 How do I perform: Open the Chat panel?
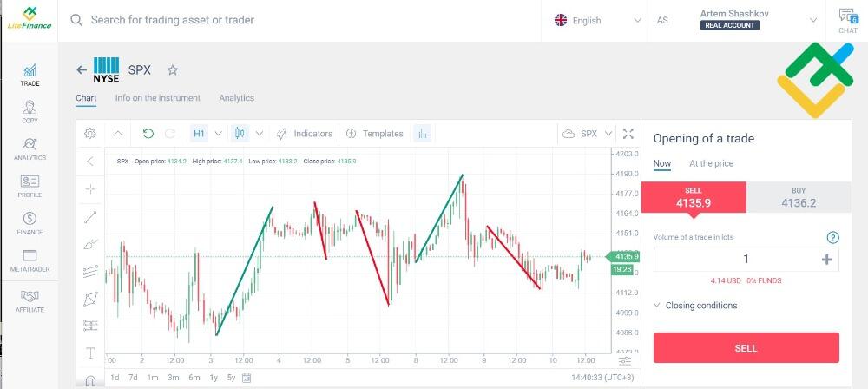pyautogui.click(x=847, y=21)
